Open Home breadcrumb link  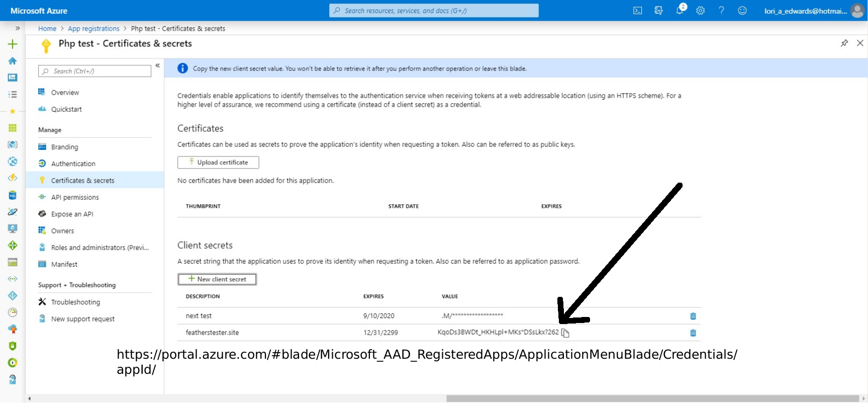tap(47, 29)
